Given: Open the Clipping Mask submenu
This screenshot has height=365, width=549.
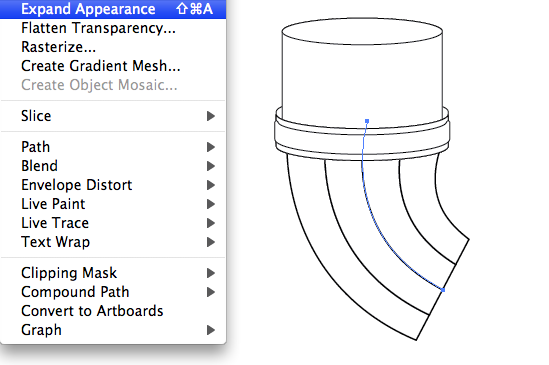Looking at the screenshot, I should pyautogui.click(x=113, y=273).
